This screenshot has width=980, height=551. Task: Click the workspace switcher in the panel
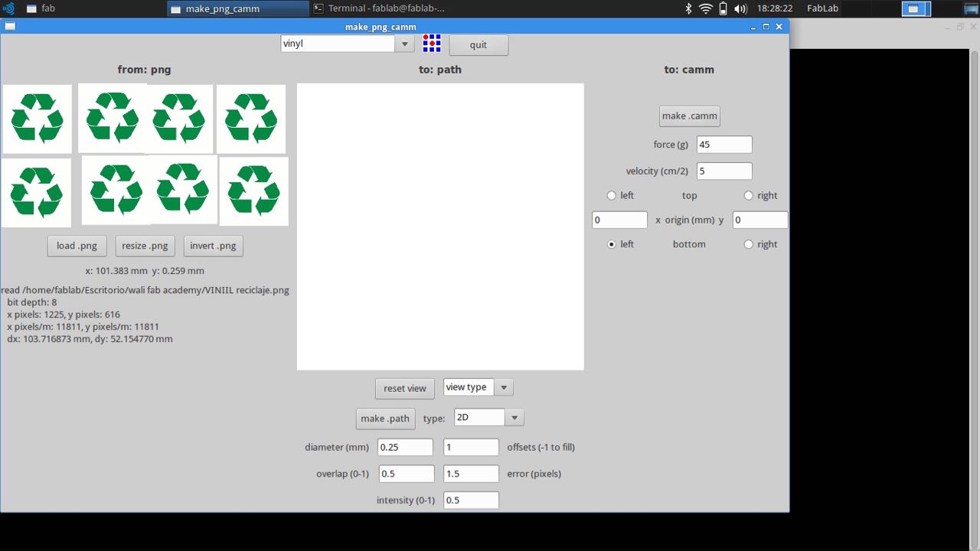pyautogui.click(x=915, y=8)
